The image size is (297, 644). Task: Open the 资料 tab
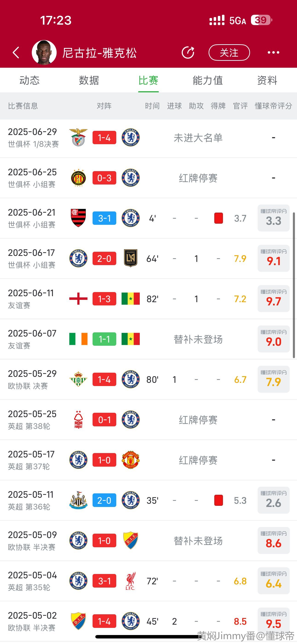(267, 81)
